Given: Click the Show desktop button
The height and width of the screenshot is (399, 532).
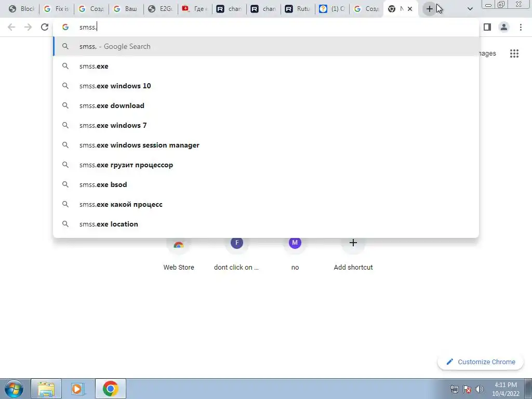Looking at the screenshot, I should [528, 389].
